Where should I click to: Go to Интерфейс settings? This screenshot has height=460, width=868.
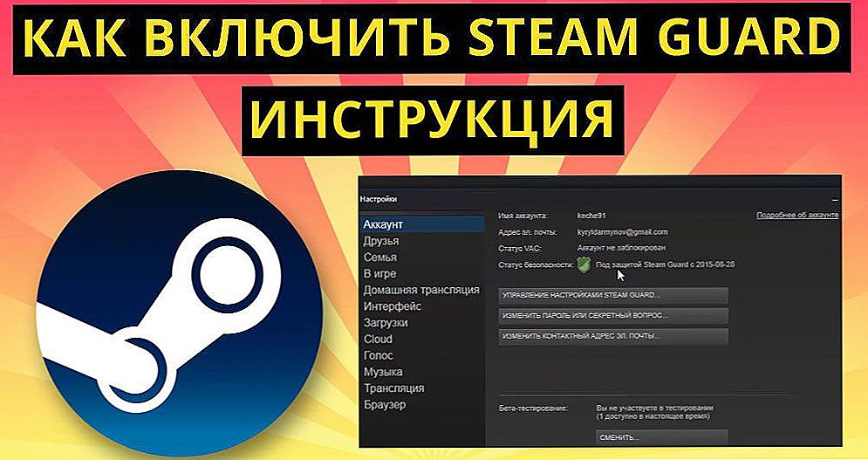[x=393, y=306]
